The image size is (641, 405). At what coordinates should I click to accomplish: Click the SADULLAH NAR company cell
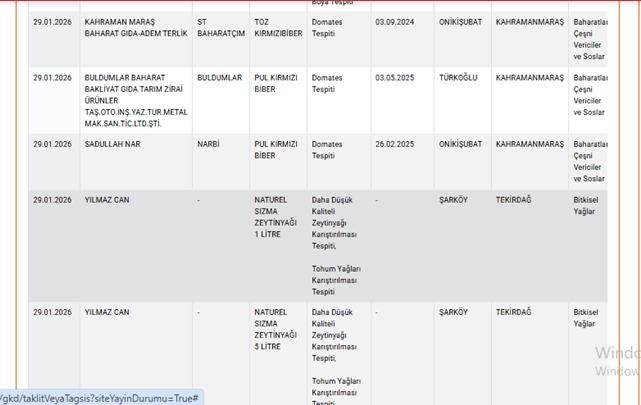(113, 144)
